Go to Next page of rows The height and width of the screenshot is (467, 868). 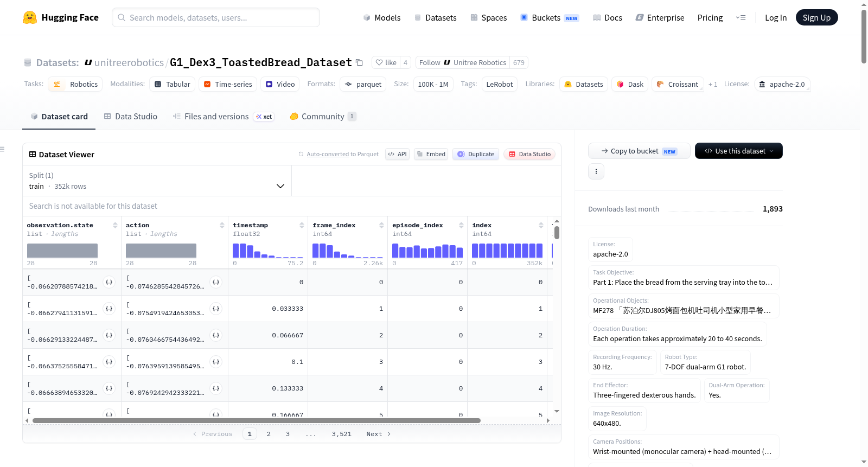379,434
